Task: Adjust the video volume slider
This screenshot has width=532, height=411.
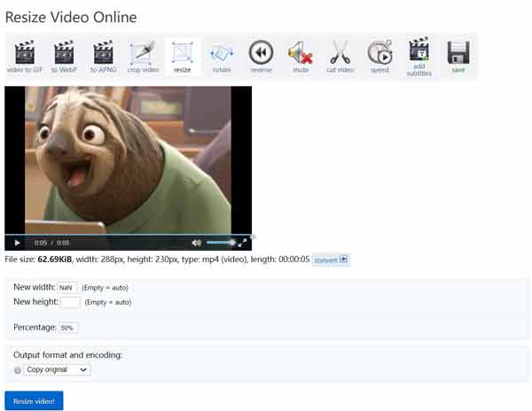Action: click(x=221, y=243)
